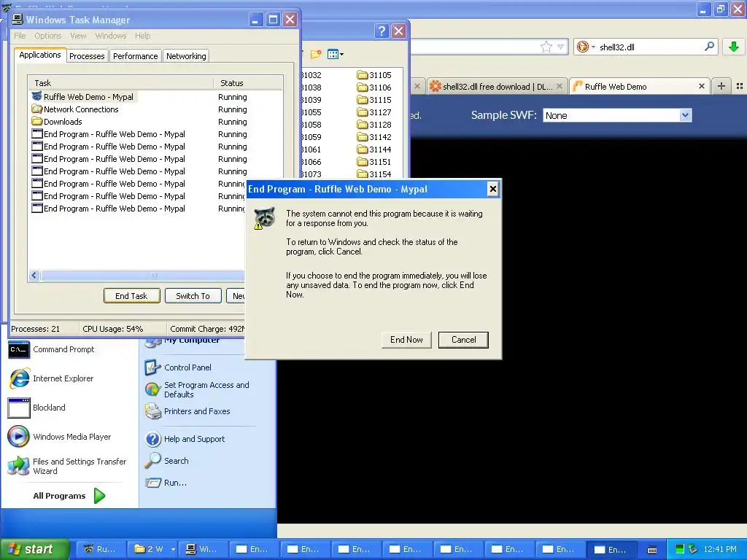Click the green downloads arrow icon
747x560 pixels.
click(x=734, y=46)
